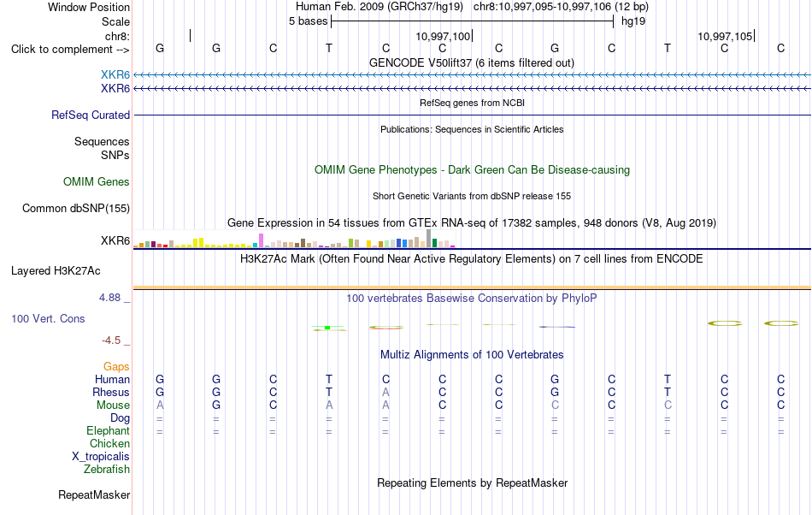Click the orange Layered H3K27Ac signal line
Viewport: 812px width, 515px height.
[472, 287]
